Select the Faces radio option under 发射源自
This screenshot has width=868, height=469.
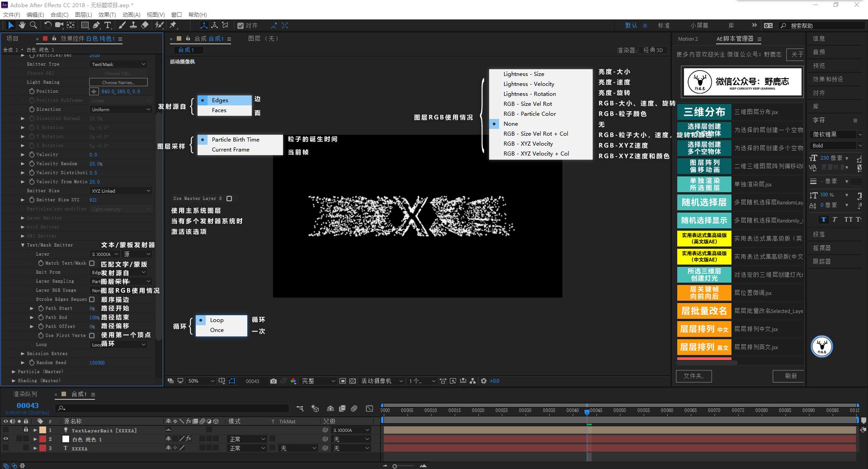pyautogui.click(x=218, y=110)
